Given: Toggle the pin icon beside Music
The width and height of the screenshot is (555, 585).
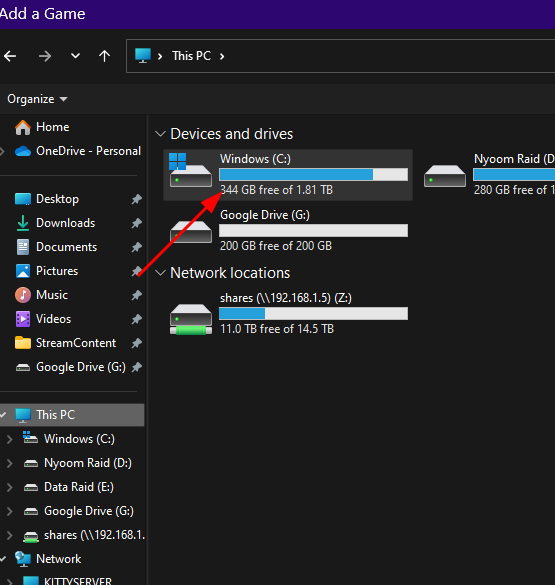Looking at the screenshot, I should tap(137, 295).
